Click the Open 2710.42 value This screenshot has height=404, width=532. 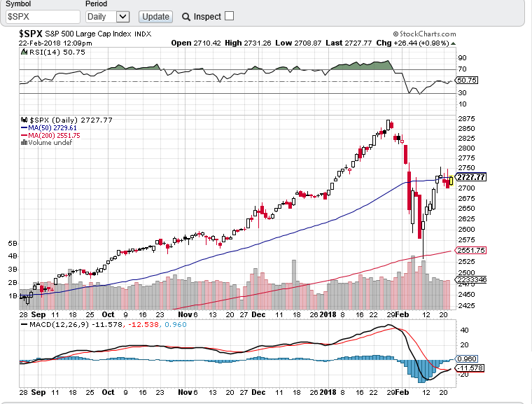coord(196,43)
